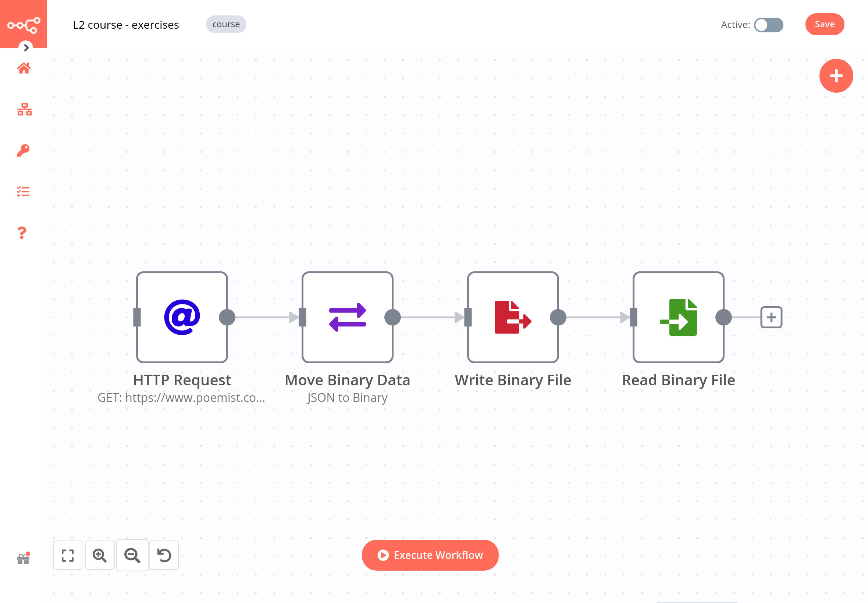Reset the canvas zoom level
868x603 pixels.
(x=164, y=555)
